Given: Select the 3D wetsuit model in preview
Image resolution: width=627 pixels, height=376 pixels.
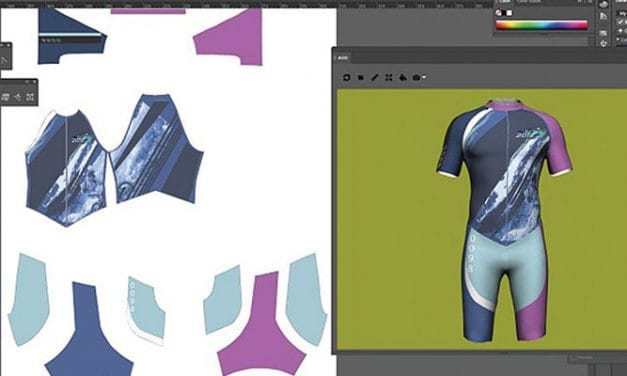Looking at the screenshot, I should tap(505, 220).
